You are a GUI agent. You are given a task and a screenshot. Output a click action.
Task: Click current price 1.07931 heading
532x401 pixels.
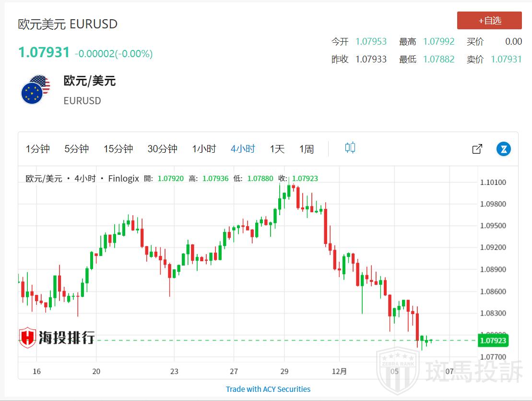pos(44,52)
